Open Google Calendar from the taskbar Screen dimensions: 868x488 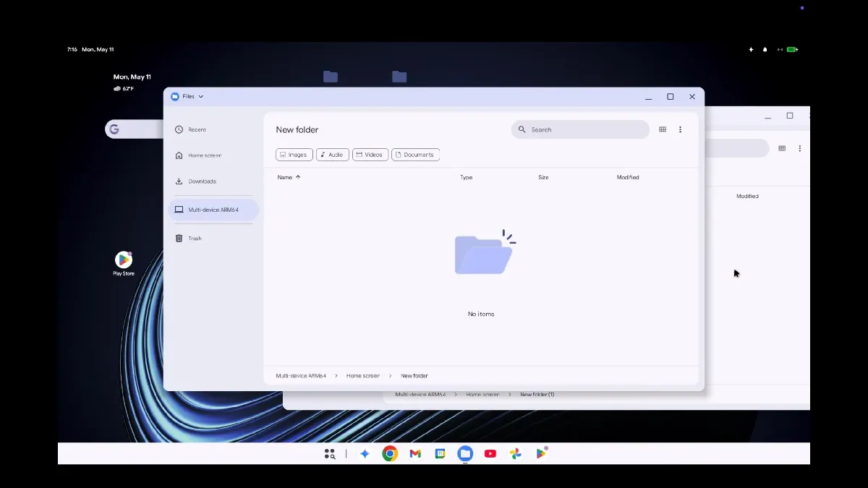click(440, 454)
